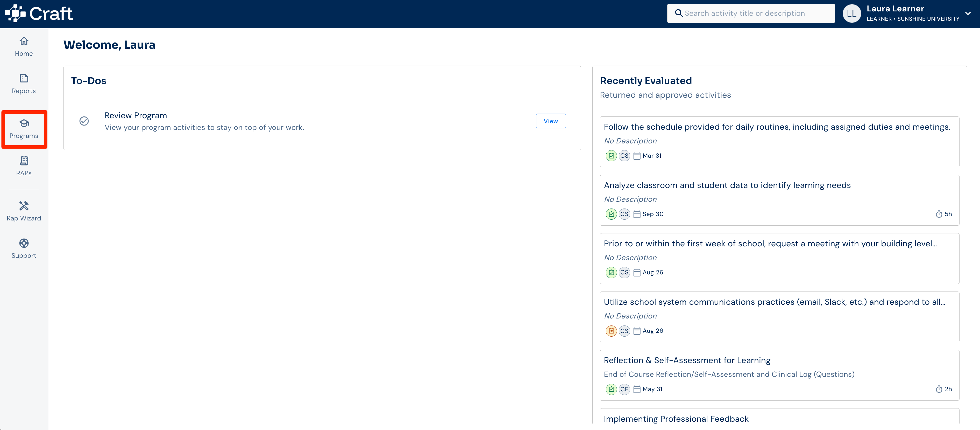
Task: Click the 'Welcome, Laura' heading
Action: tap(109, 45)
